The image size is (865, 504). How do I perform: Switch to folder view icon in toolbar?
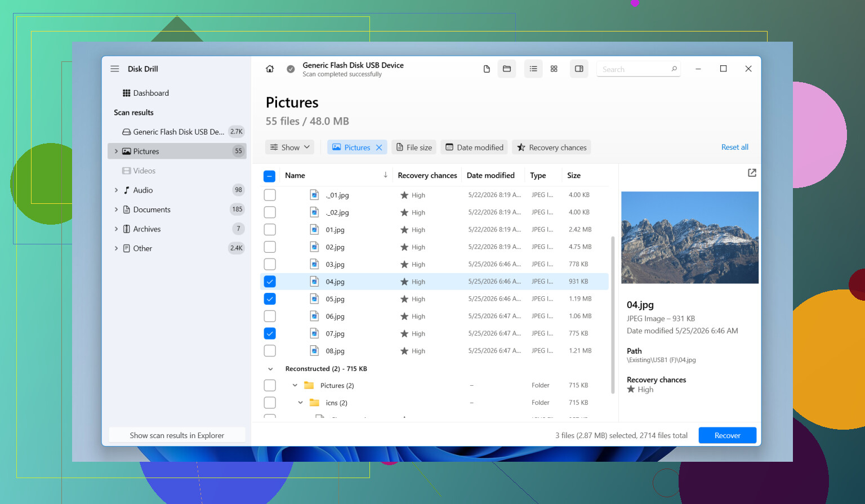pyautogui.click(x=507, y=69)
